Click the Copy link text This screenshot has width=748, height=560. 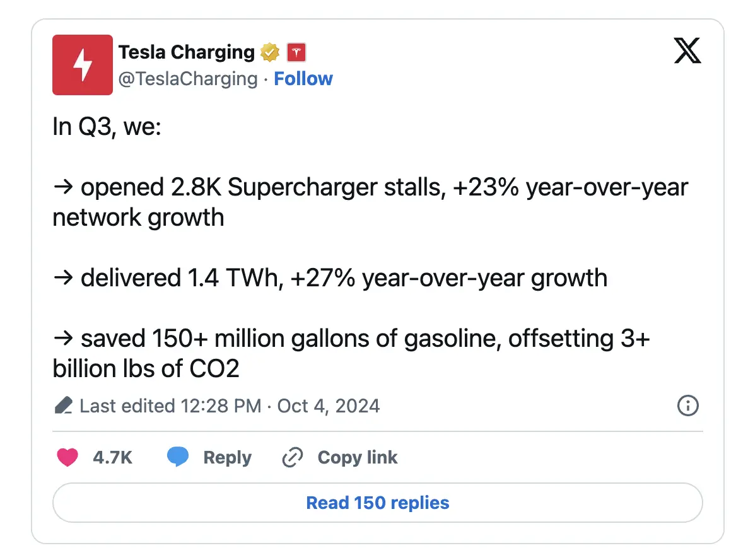coord(358,457)
